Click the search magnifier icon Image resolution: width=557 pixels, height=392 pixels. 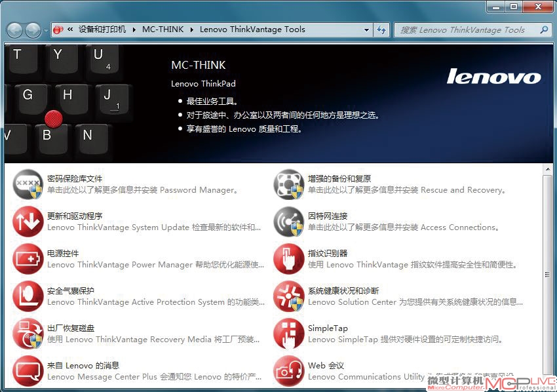[x=544, y=30]
